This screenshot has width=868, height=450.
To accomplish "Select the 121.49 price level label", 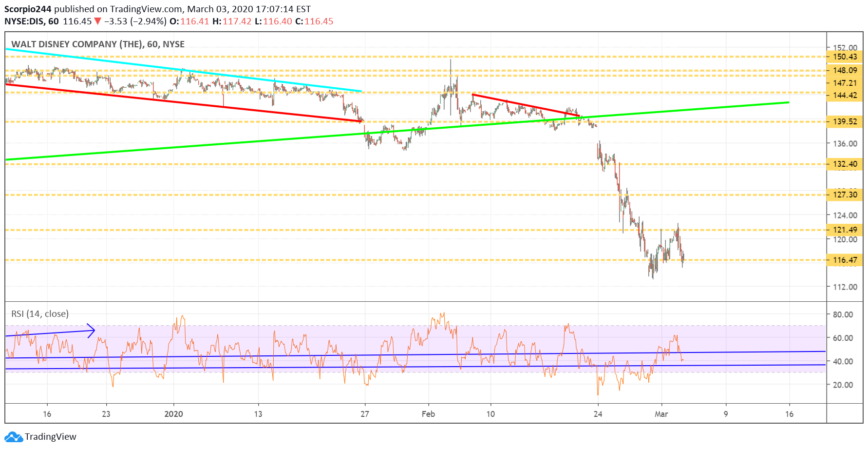I will click(x=845, y=230).
